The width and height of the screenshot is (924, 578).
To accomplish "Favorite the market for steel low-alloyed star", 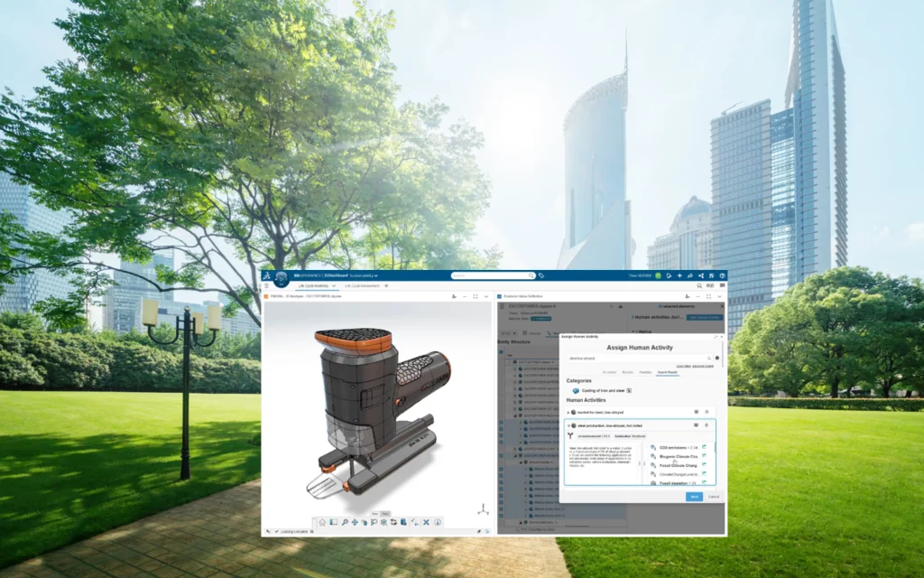I will pos(707,411).
